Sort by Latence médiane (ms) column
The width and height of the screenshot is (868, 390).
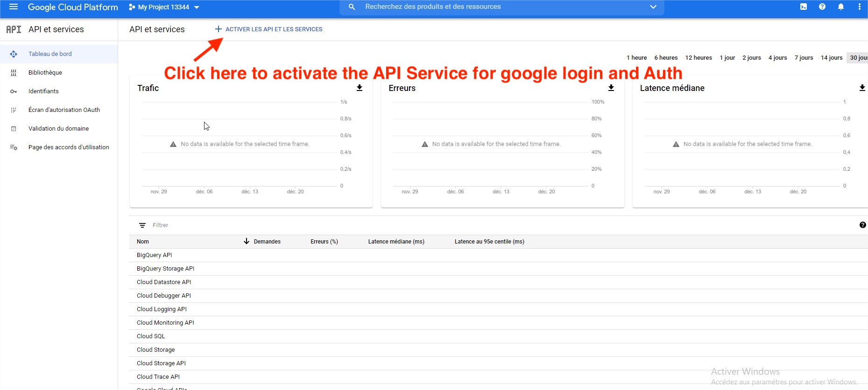[x=396, y=242]
